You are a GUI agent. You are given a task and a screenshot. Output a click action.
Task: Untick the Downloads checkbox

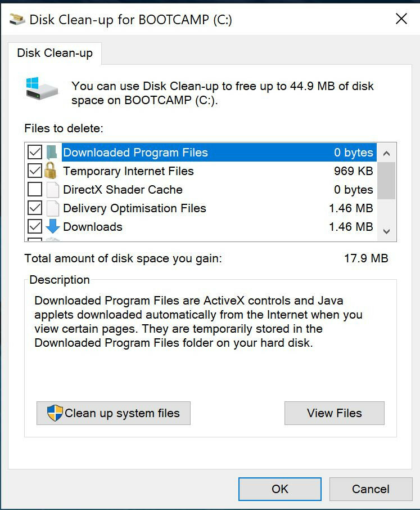35,226
